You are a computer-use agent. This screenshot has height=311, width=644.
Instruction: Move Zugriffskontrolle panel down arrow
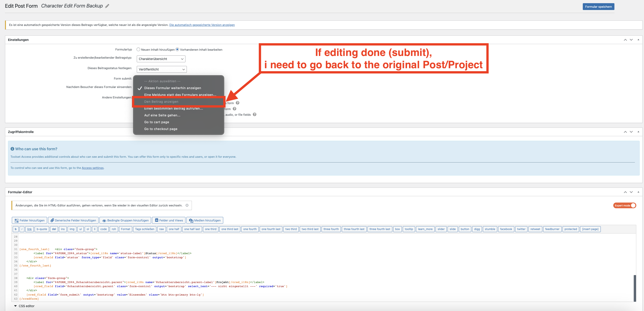pos(631,132)
